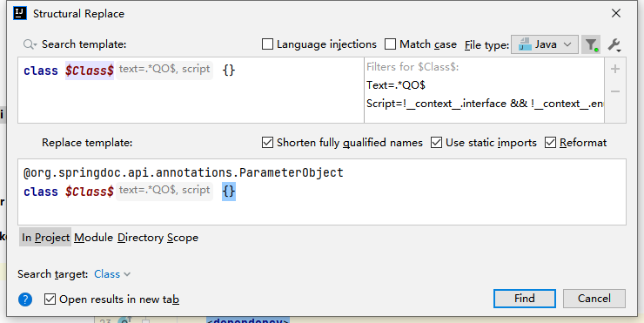Open the wrench tools menu
The width and height of the screenshot is (644, 323).
(x=614, y=44)
